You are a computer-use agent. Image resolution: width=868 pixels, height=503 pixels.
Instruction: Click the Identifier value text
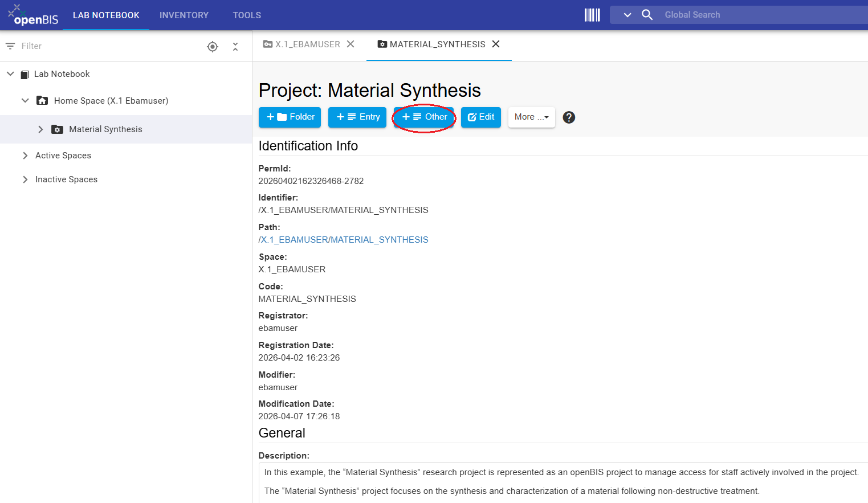pos(343,210)
